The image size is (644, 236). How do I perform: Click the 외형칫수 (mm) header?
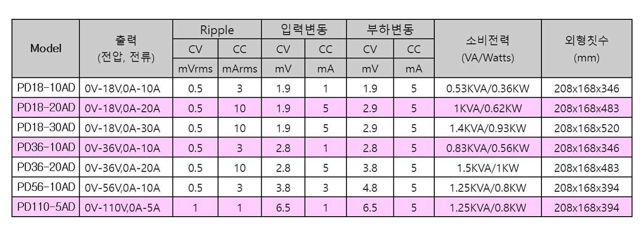coord(586,48)
